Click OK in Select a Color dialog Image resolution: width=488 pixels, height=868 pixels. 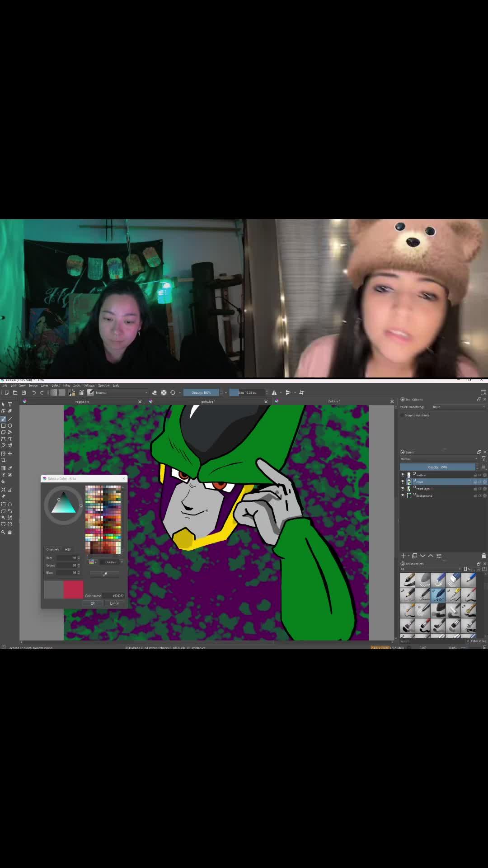[x=93, y=604]
